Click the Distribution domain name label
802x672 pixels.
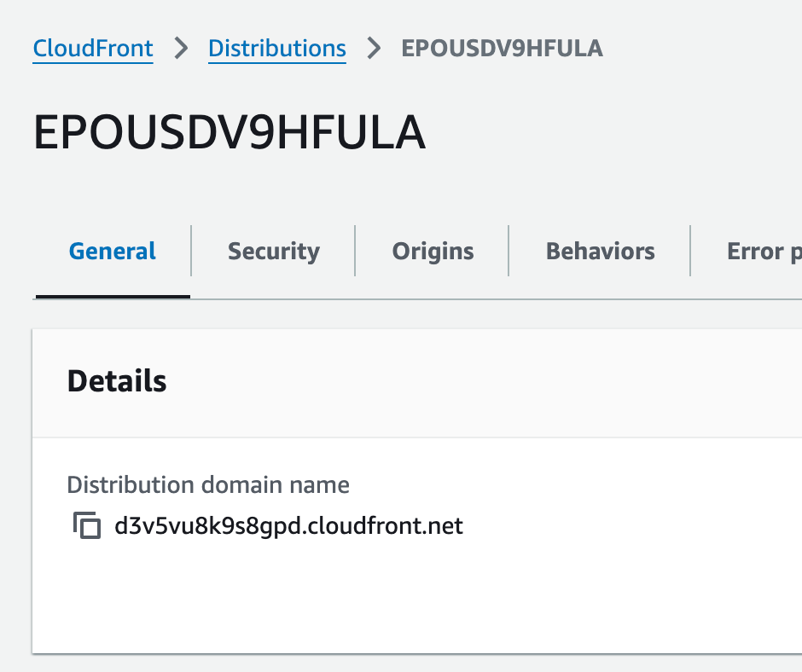pyautogui.click(x=208, y=485)
